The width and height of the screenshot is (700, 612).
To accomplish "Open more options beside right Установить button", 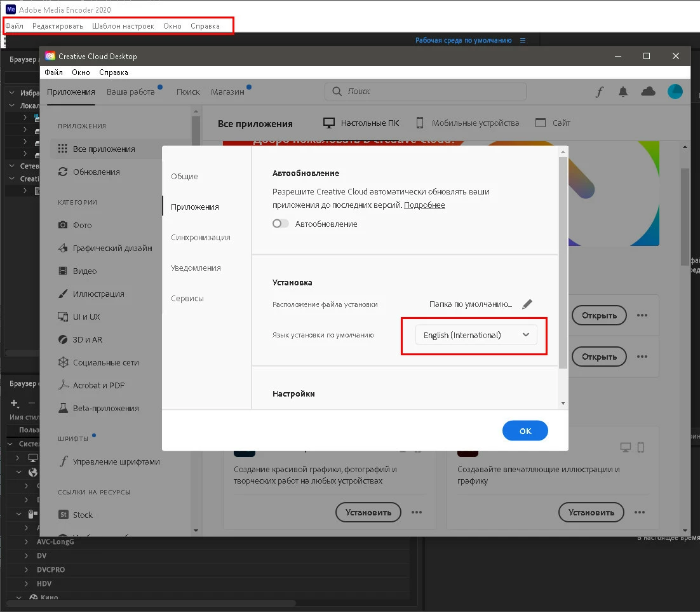I will [639, 512].
